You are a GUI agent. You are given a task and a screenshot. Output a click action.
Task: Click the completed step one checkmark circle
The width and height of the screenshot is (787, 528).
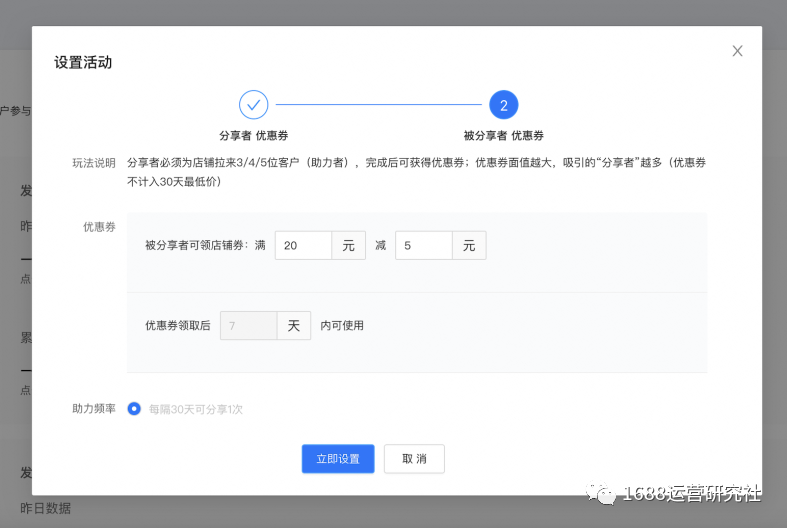click(253, 105)
